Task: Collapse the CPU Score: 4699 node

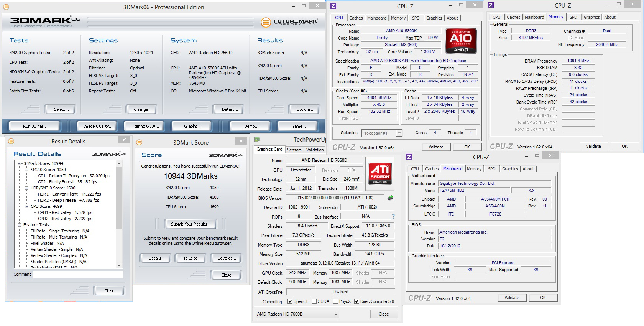Action: (27, 206)
